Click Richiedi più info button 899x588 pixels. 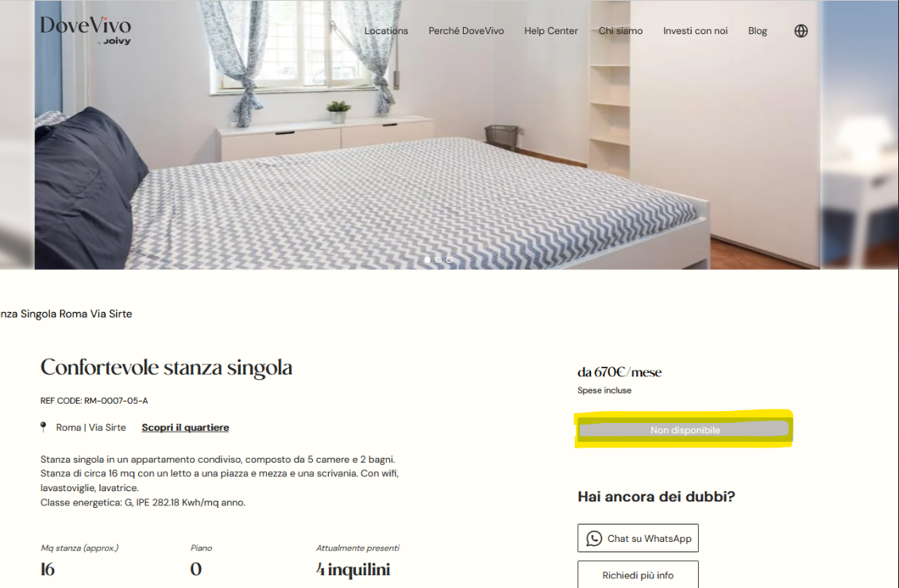click(x=639, y=575)
